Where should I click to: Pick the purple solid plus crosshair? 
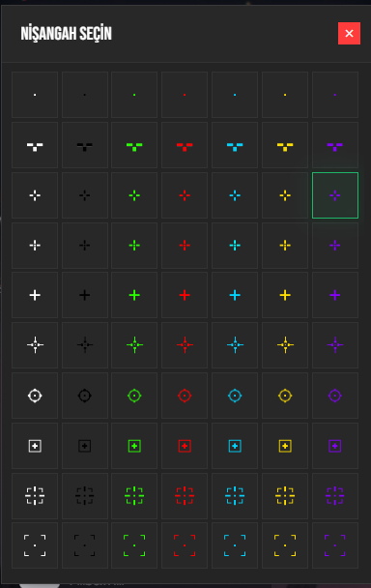[335, 295]
